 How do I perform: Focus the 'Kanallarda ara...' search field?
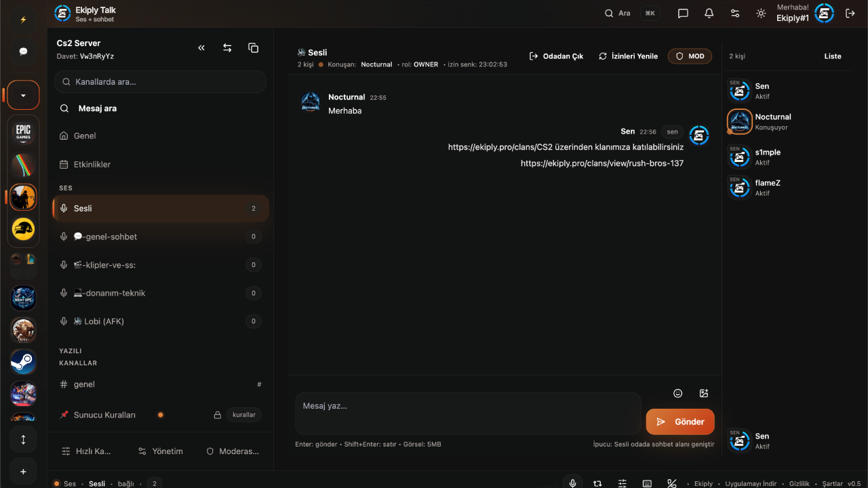pyautogui.click(x=160, y=82)
